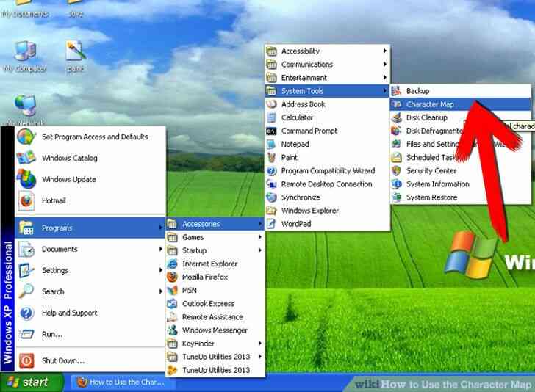This screenshot has width=535, height=392.
Task: Switch to the Firefox taskbar window button
Action: pyautogui.click(x=122, y=382)
